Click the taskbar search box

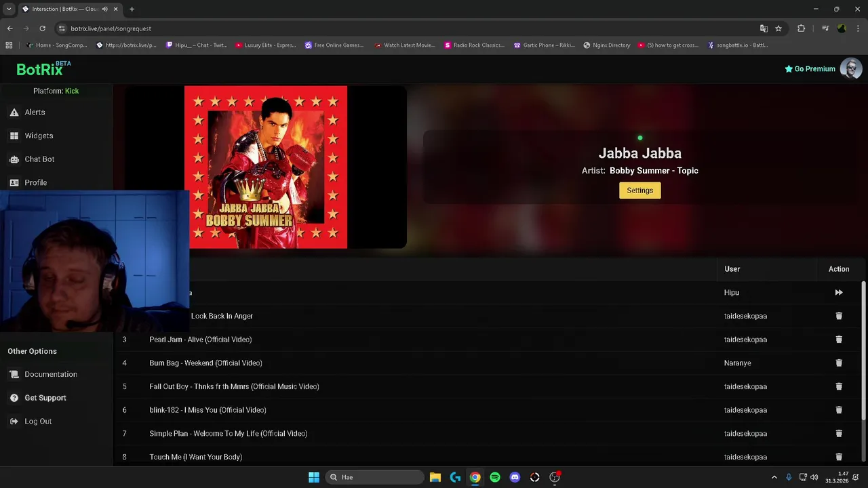click(x=376, y=477)
